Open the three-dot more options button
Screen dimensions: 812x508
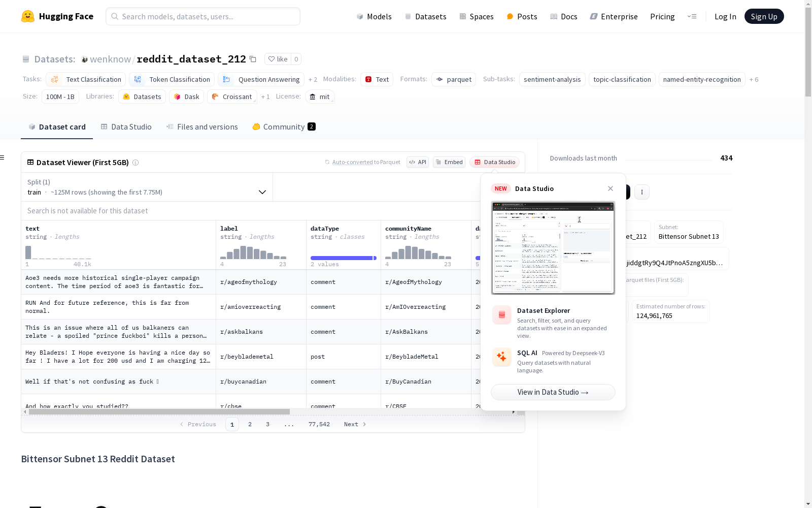[642, 192]
